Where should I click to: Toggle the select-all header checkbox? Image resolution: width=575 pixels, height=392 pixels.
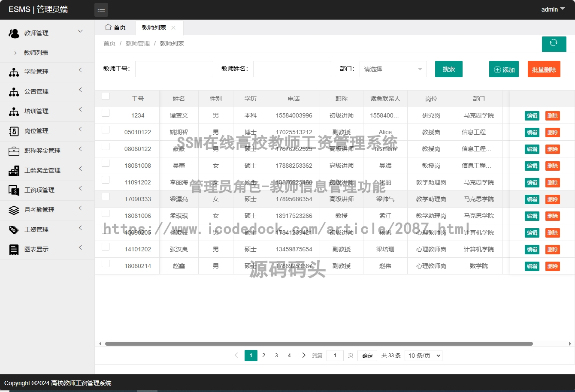[x=106, y=96]
